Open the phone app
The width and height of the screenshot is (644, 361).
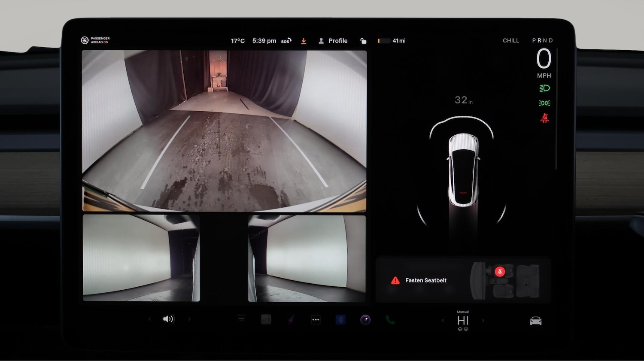click(x=390, y=320)
